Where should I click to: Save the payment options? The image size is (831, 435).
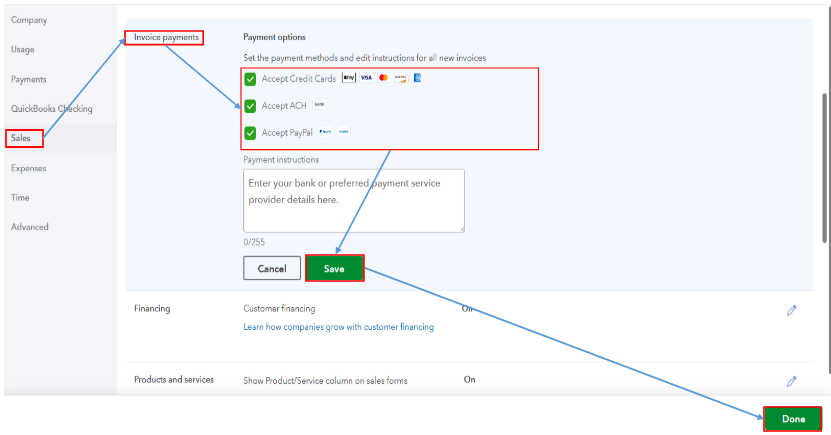pos(334,269)
